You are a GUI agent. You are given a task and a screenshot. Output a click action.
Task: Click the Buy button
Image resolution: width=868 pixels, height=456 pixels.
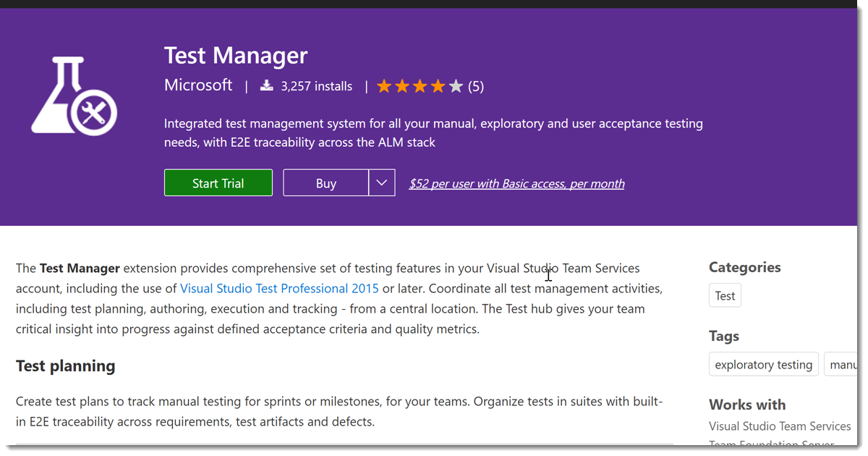point(326,183)
